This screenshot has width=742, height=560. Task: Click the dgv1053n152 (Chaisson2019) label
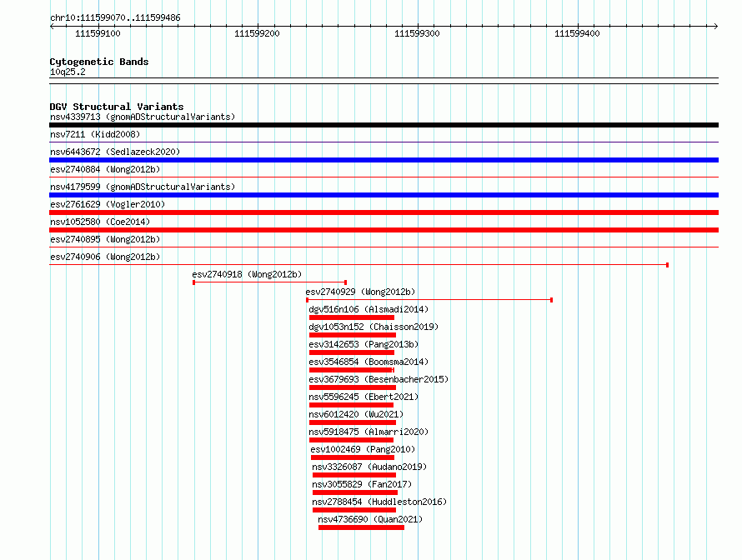(374, 327)
